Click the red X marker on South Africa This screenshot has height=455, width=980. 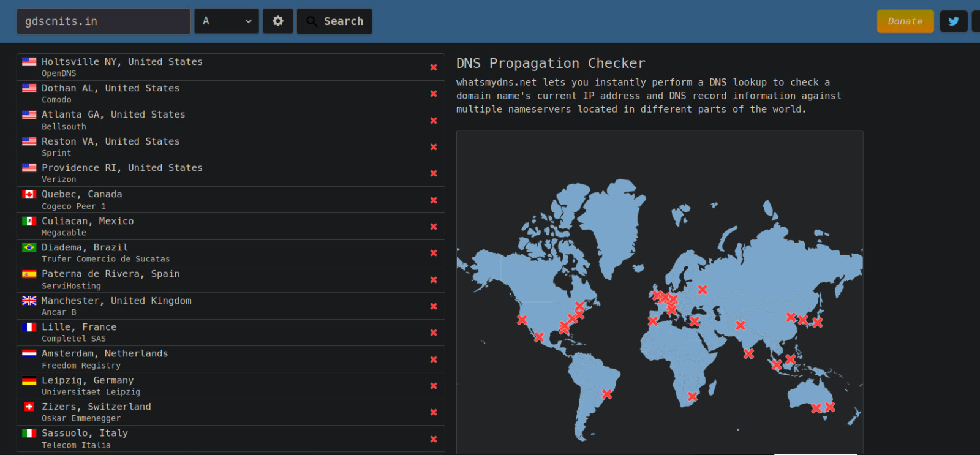693,396
